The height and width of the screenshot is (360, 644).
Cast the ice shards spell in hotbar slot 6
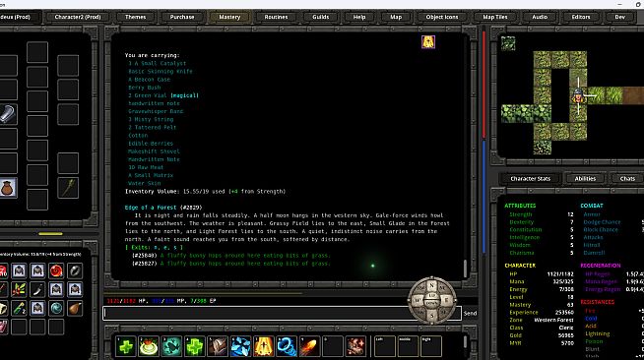(x=240, y=346)
